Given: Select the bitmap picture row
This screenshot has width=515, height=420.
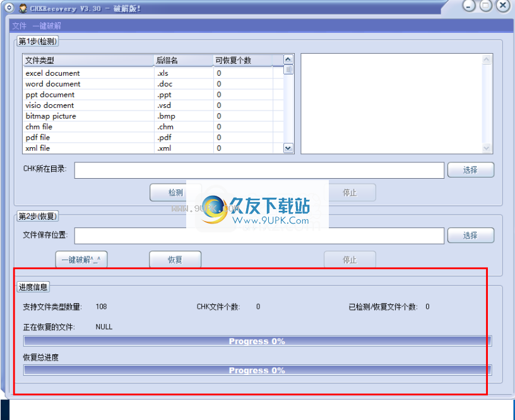Looking at the screenshot, I should pyautogui.click(x=153, y=116).
